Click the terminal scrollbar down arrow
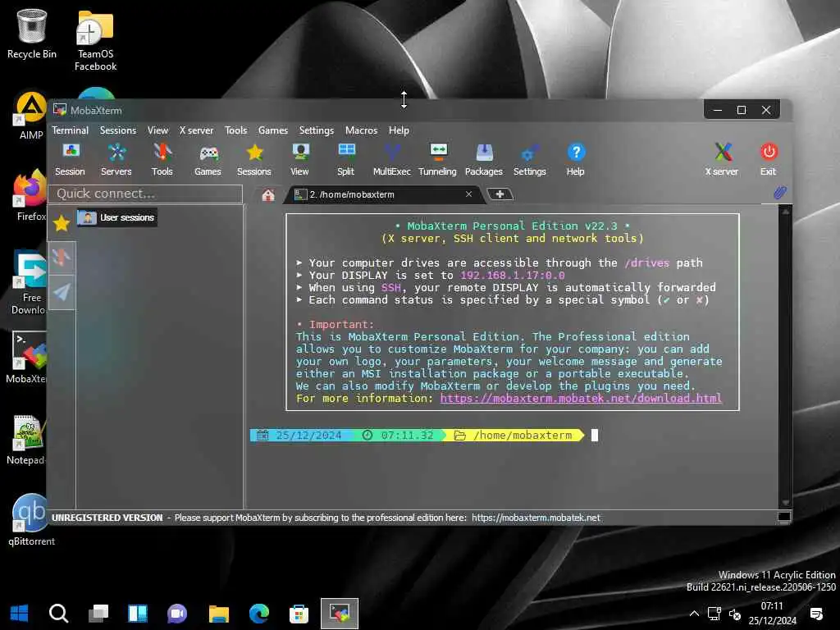The width and height of the screenshot is (840, 630). [x=785, y=502]
